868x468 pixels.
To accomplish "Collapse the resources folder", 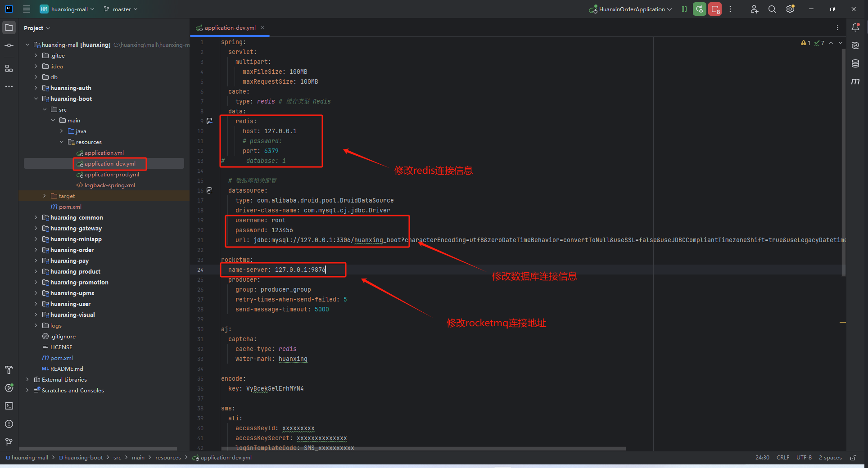I will 62,142.
